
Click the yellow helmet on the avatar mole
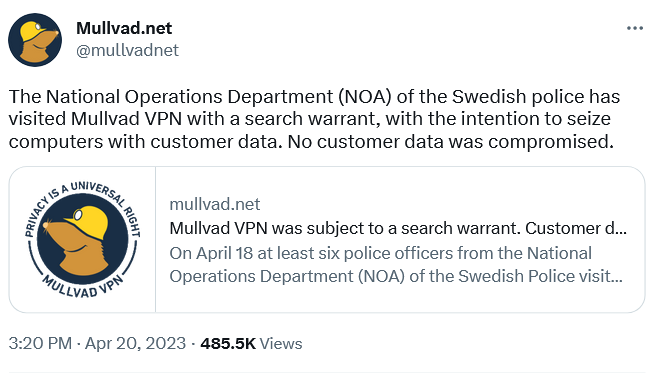click(x=34, y=31)
